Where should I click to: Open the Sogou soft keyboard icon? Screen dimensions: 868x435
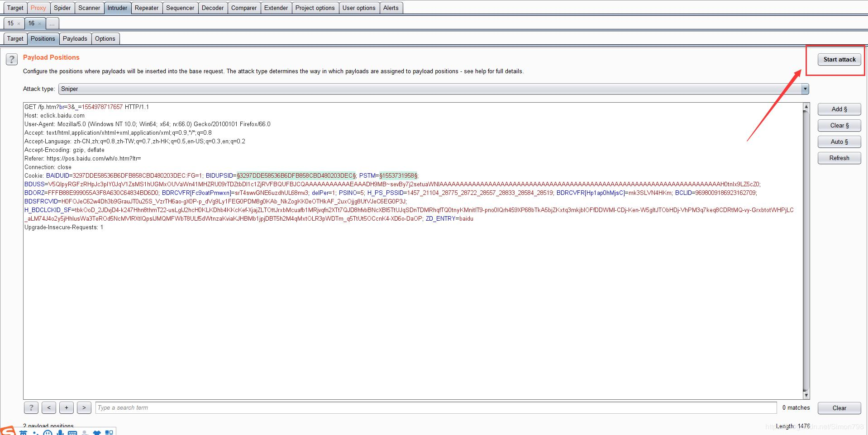tap(72, 433)
